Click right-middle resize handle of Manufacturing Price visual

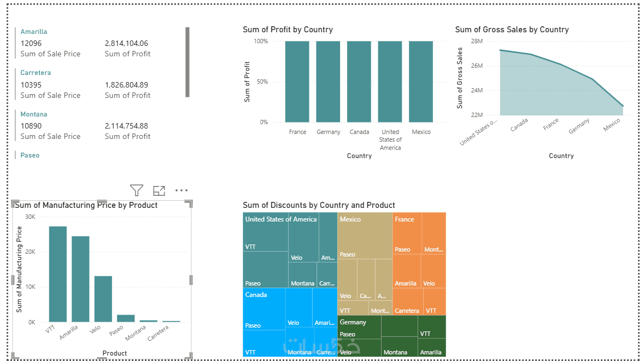tap(191, 280)
